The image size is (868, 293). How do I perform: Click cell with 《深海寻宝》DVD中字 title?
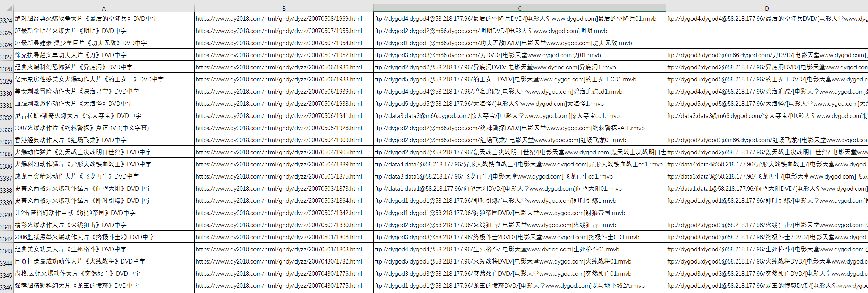104,91
